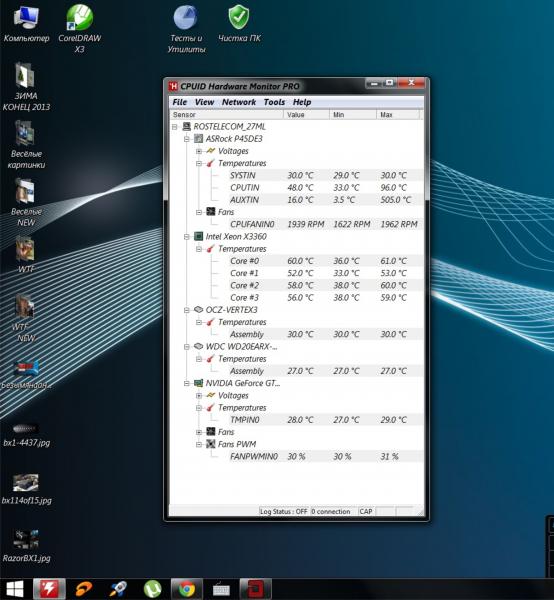
Task: Click the 0 connection status field
Action: [333, 511]
